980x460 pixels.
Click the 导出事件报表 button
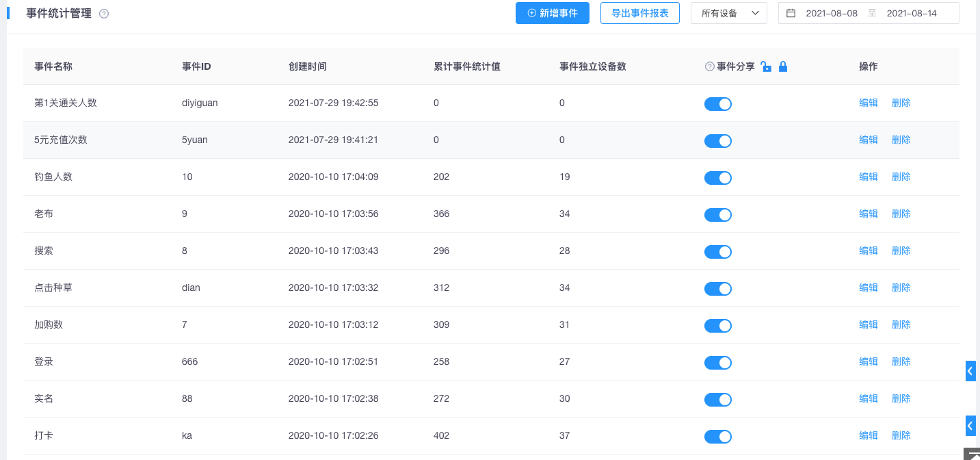point(640,13)
